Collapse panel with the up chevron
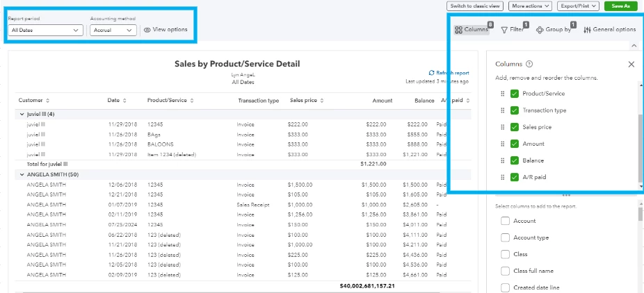This screenshot has width=644, height=293. click(634, 46)
